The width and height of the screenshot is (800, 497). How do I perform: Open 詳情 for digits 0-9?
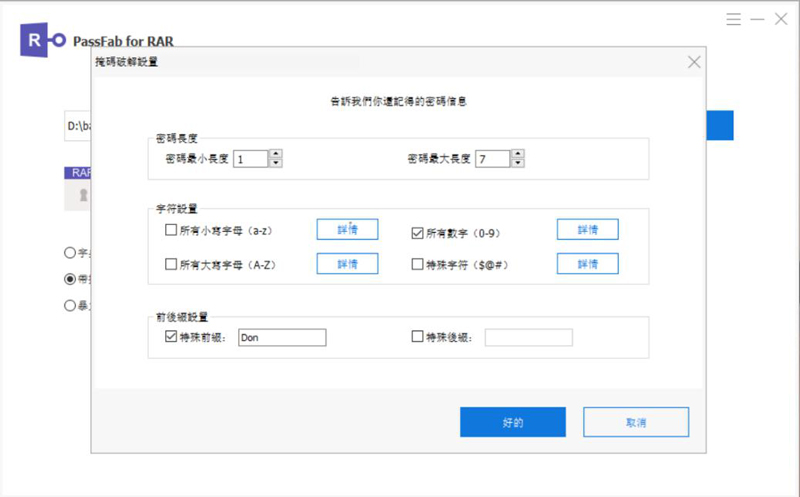click(x=587, y=230)
